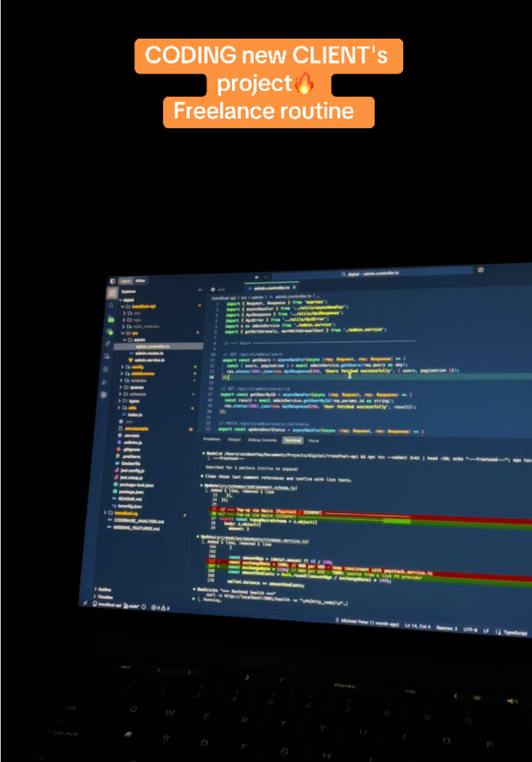
Task: Open the Search view in activity bar
Action: coord(111,306)
